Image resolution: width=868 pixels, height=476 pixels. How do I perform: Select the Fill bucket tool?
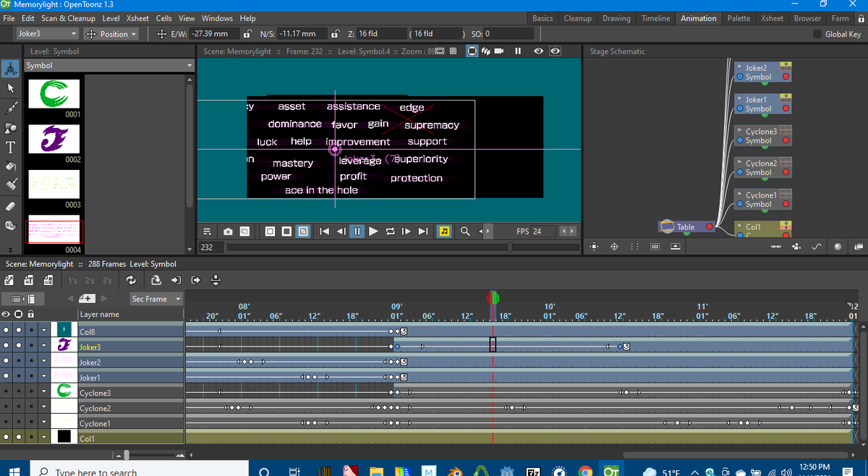coord(10,166)
